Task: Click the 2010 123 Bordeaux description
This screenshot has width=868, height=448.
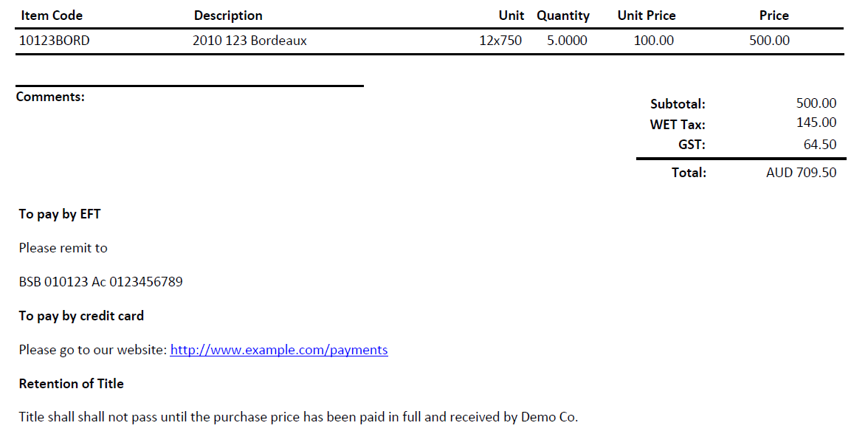Action: tap(249, 41)
